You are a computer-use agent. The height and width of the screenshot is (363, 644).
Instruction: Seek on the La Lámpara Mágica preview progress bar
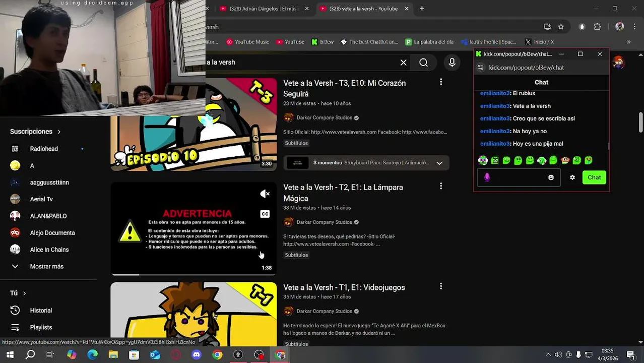194,274
